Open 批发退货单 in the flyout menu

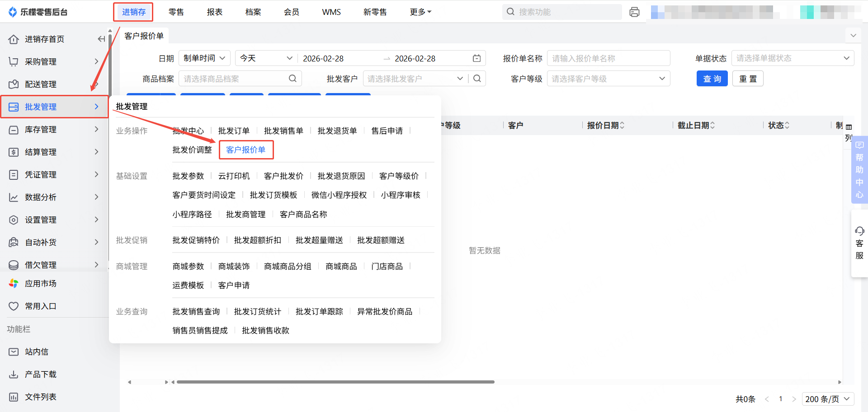(x=337, y=131)
